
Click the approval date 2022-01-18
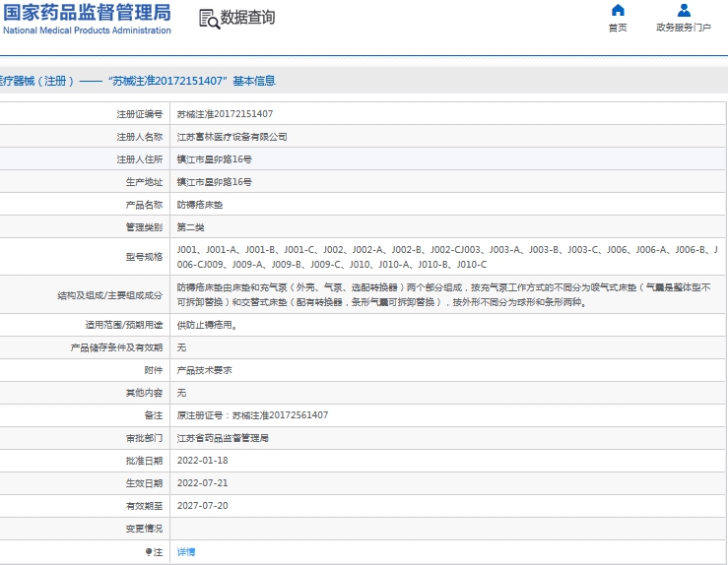[202, 461]
